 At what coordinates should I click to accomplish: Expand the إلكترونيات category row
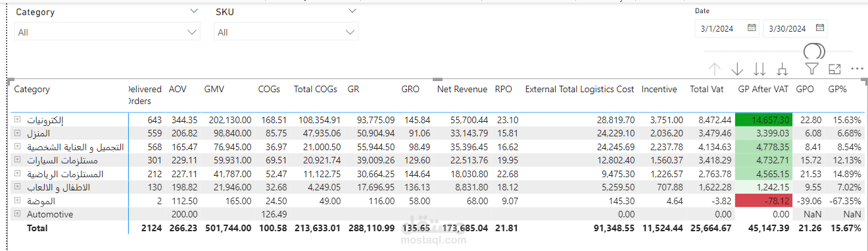[17, 120]
